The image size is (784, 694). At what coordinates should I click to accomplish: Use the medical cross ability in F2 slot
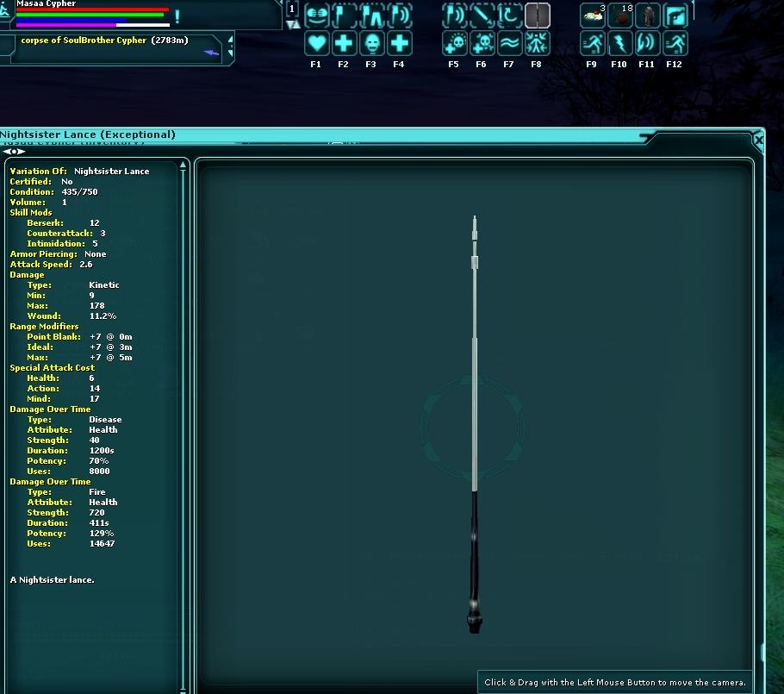(344, 43)
